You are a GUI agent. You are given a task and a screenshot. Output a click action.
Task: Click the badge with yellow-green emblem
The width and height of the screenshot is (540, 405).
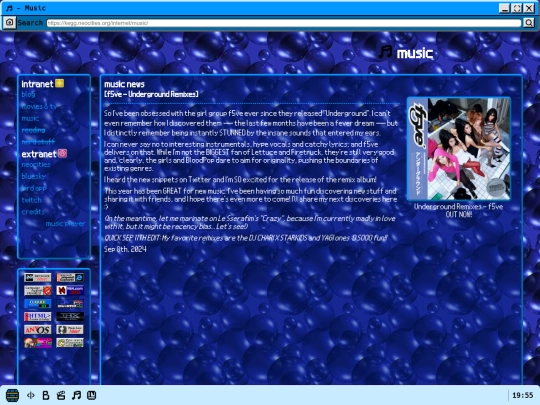click(70, 343)
